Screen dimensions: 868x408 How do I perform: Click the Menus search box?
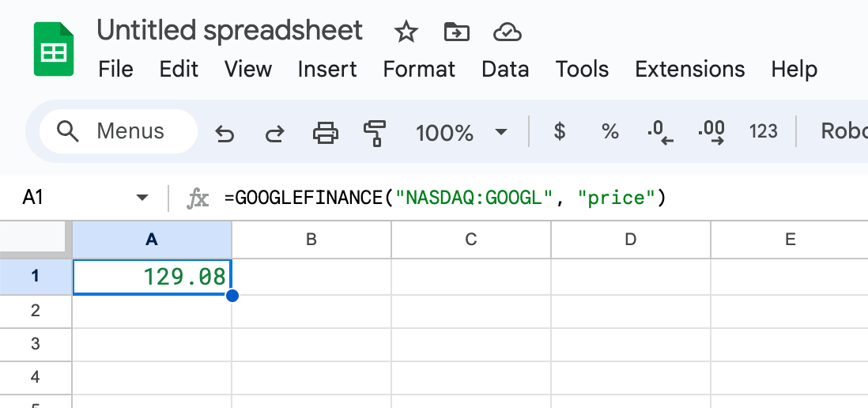tap(119, 131)
